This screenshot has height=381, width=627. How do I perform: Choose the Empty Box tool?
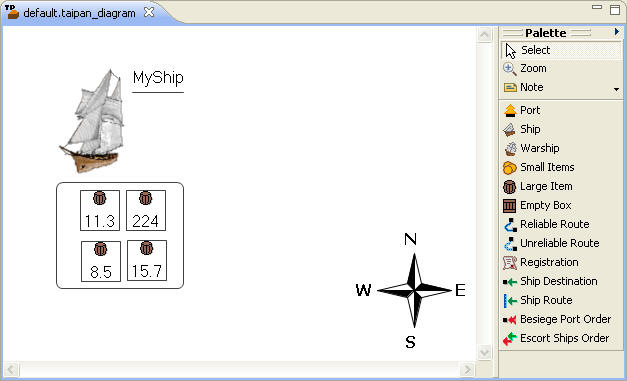pyautogui.click(x=560, y=205)
